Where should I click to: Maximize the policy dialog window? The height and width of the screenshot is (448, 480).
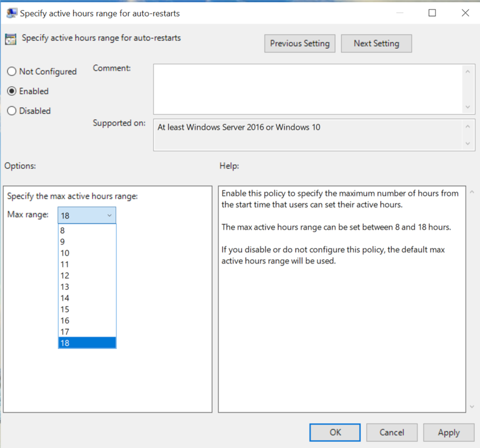pos(432,13)
